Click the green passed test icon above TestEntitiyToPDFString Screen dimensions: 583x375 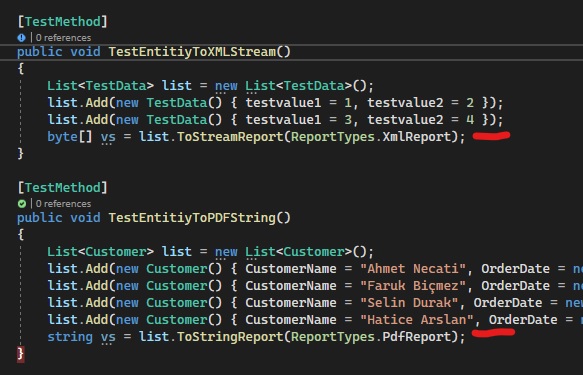pos(22,204)
